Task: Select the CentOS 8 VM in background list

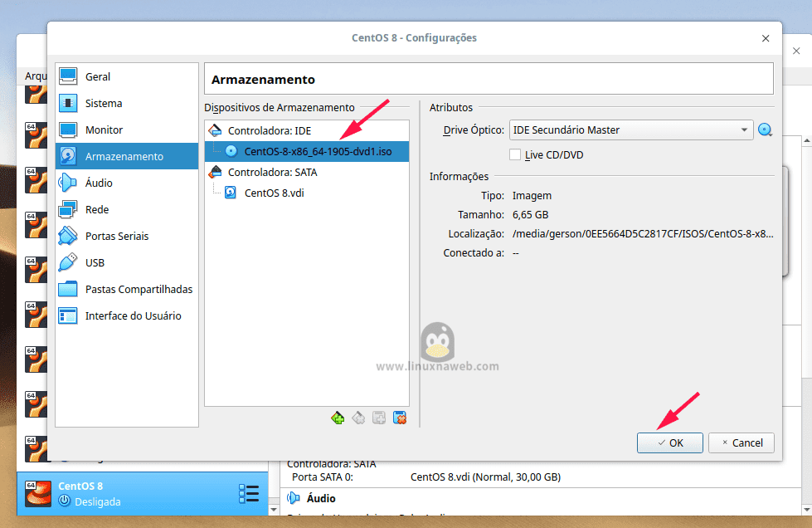Action: (x=143, y=494)
